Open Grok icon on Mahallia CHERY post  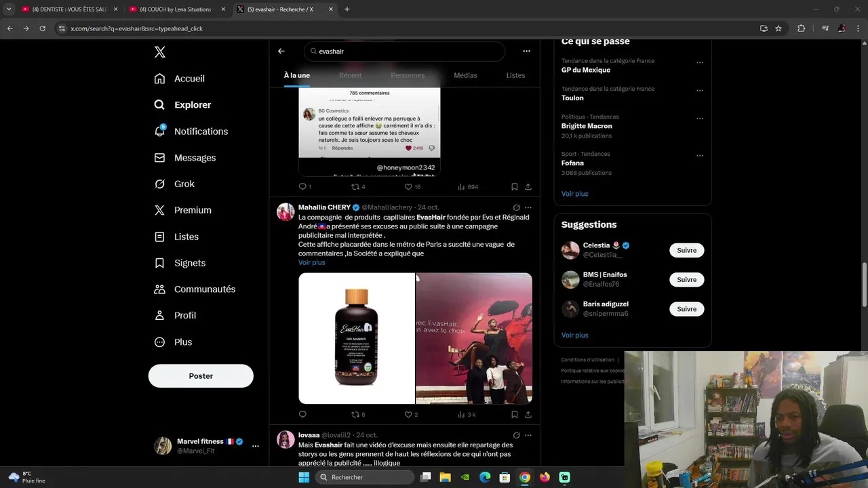516,208
